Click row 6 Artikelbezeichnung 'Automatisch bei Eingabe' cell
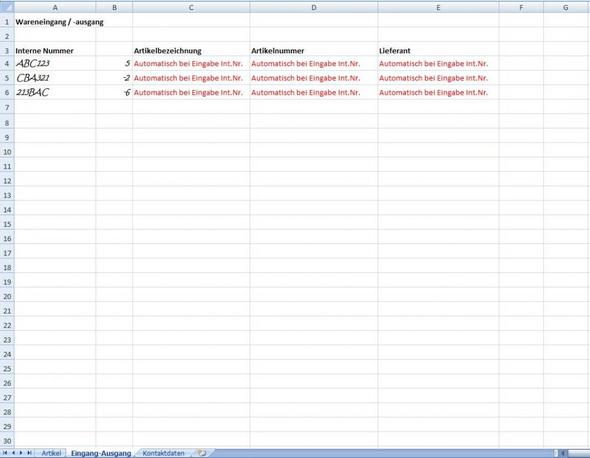This screenshot has width=590, height=458. pos(191,92)
